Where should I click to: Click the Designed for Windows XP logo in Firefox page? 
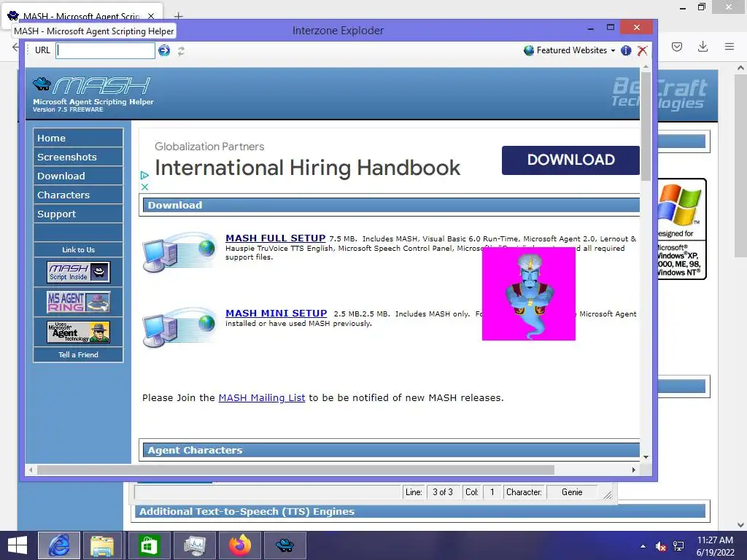click(682, 229)
